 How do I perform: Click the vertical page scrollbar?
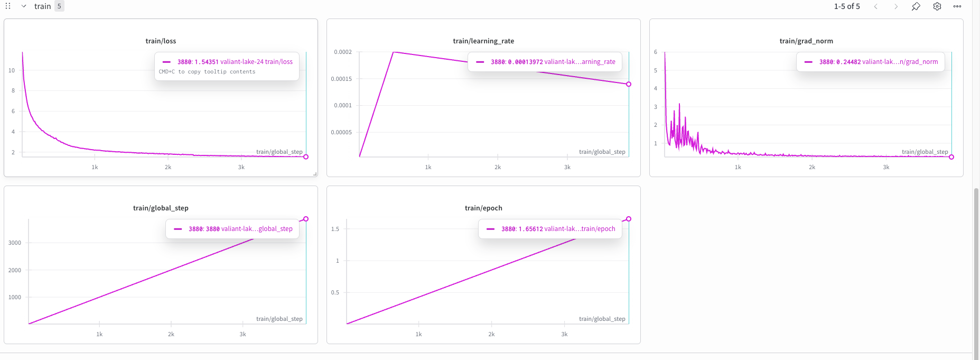point(976,264)
